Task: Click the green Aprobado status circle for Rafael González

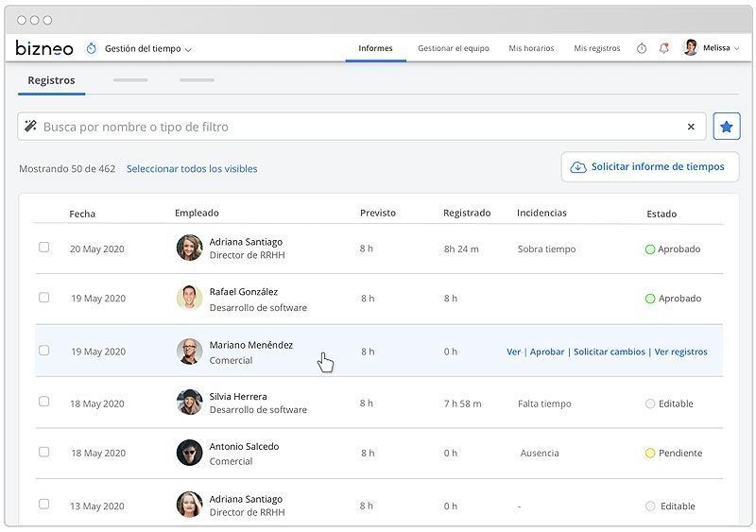Action: coord(650,299)
